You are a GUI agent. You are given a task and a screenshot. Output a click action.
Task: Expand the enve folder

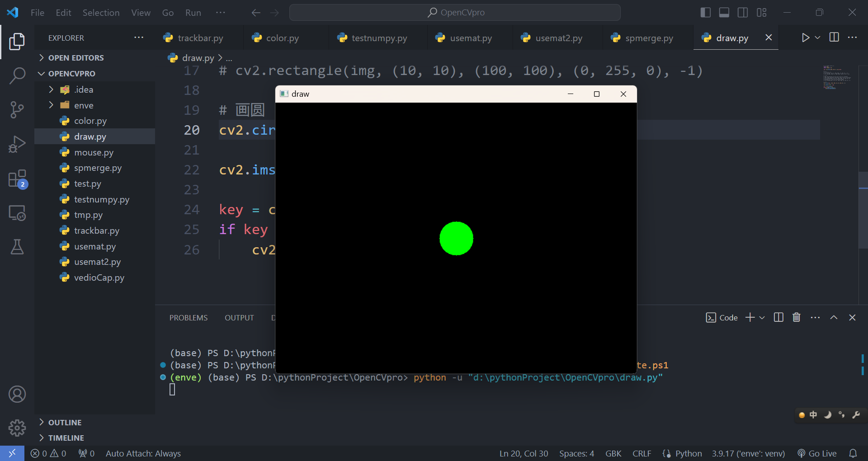[x=95, y=105]
